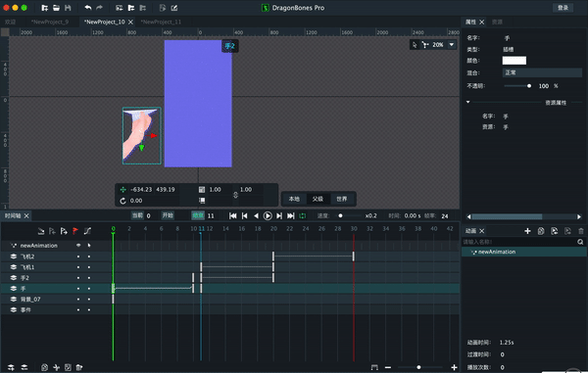Viewport: 588px width, 373px height.
Task: Click the export edit icon in the top toolbar
Action: tap(174, 8)
